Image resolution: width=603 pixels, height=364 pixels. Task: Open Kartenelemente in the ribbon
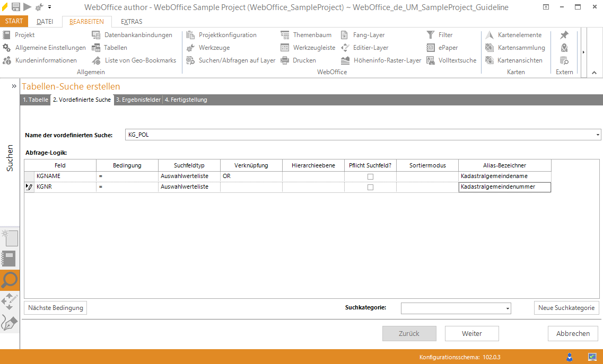click(x=490, y=35)
